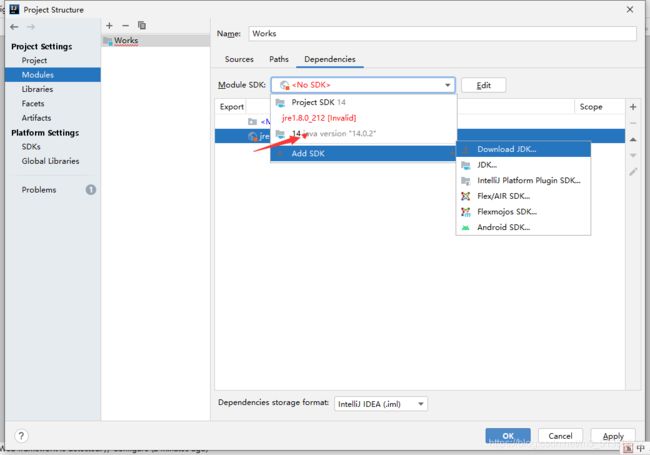Choose IntelliJ Platform Plugin SDK...
The height and width of the screenshot is (455, 650).
pyautogui.click(x=523, y=181)
